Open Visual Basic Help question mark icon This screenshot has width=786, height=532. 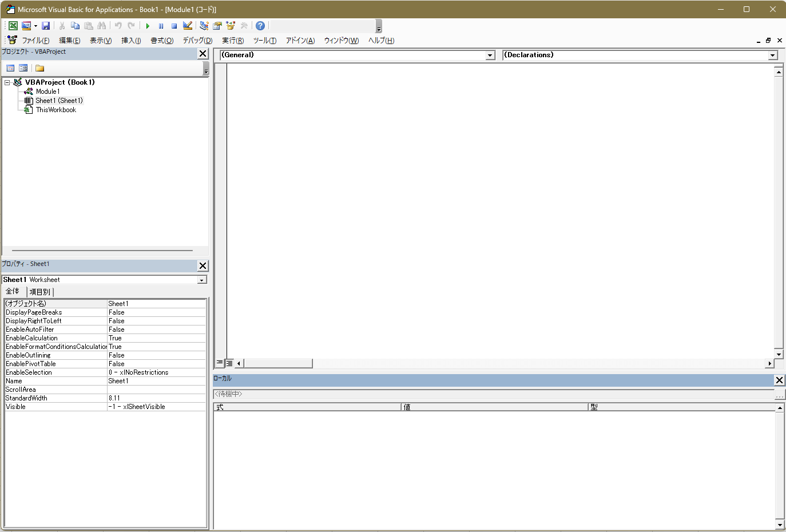point(260,26)
